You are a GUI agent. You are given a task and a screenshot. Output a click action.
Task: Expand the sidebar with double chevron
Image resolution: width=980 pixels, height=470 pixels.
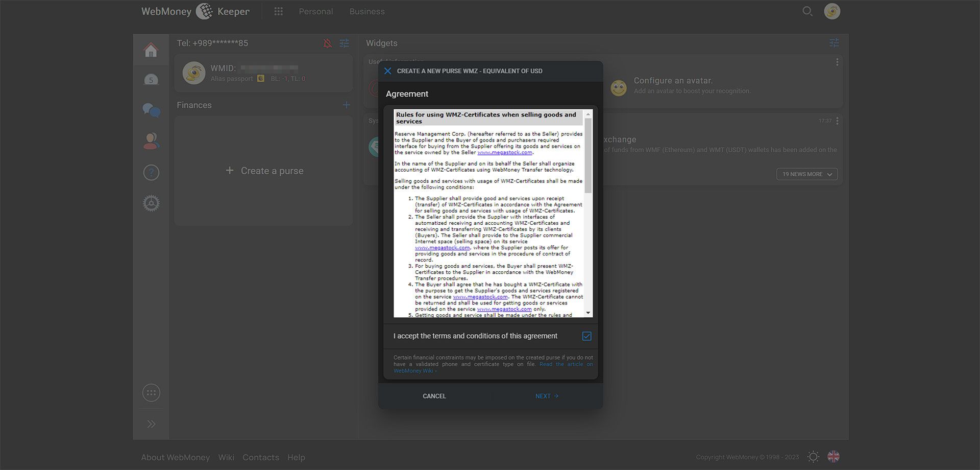pos(151,424)
